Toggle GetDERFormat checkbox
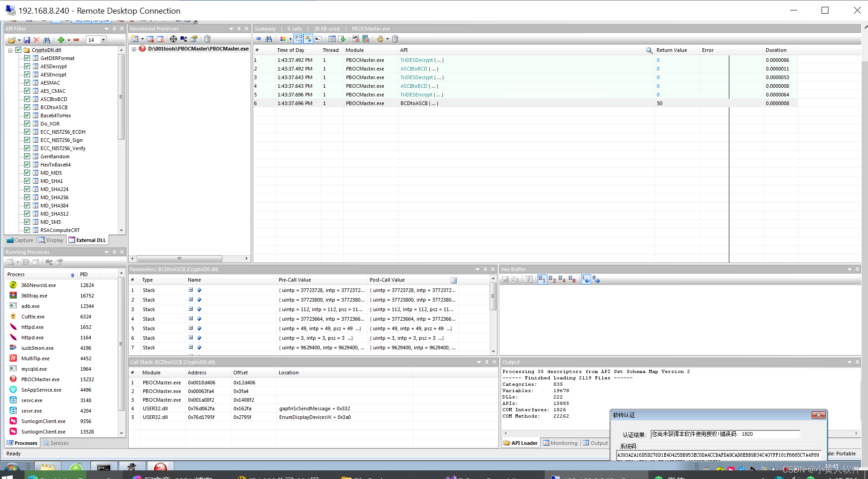This screenshot has height=479, width=868. (27, 58)
